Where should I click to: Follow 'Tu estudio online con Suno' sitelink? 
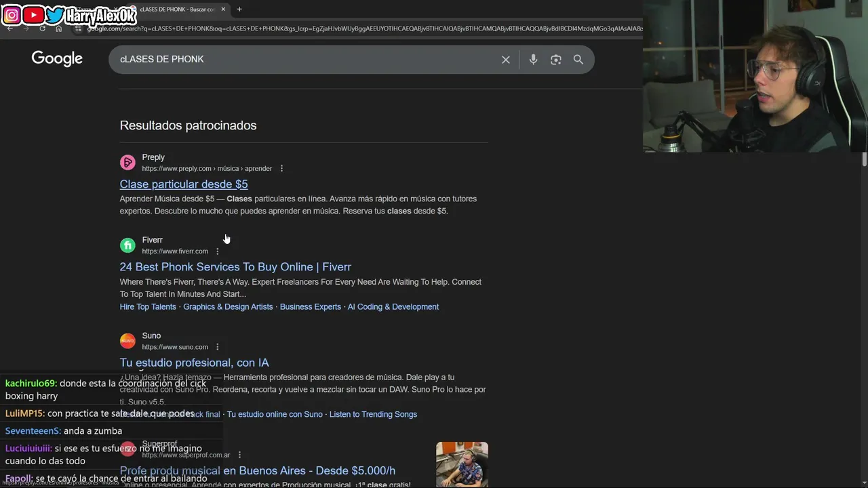tap(275, 414)
